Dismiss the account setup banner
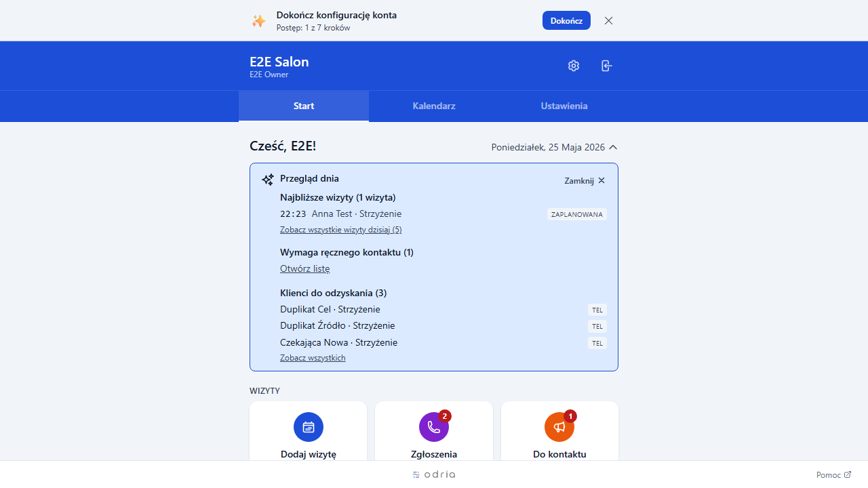 click(x=608, y=20)
